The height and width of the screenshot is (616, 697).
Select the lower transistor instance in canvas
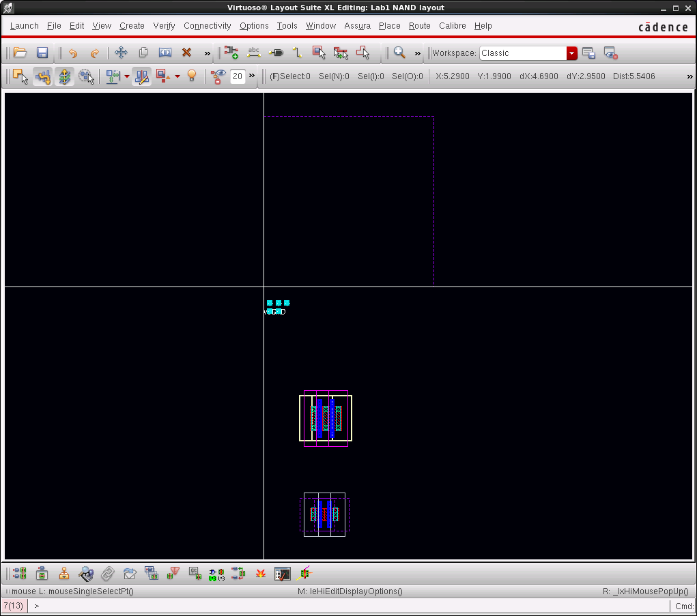(x=324, y=515)
